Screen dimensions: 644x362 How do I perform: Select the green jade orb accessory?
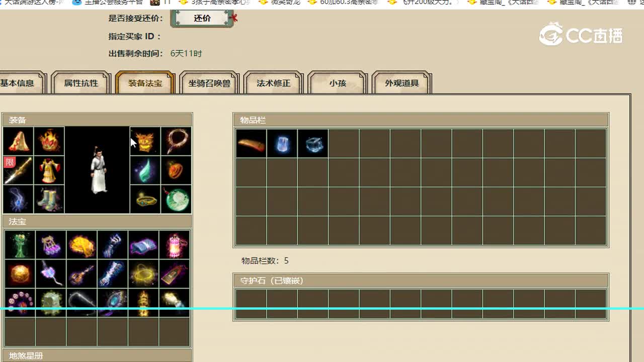point(176,200)
